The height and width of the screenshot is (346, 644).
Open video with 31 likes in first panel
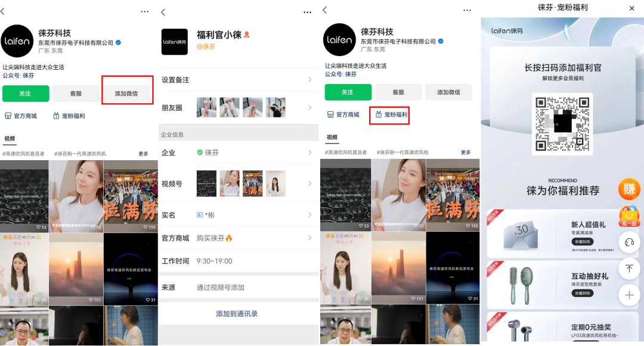131,269
